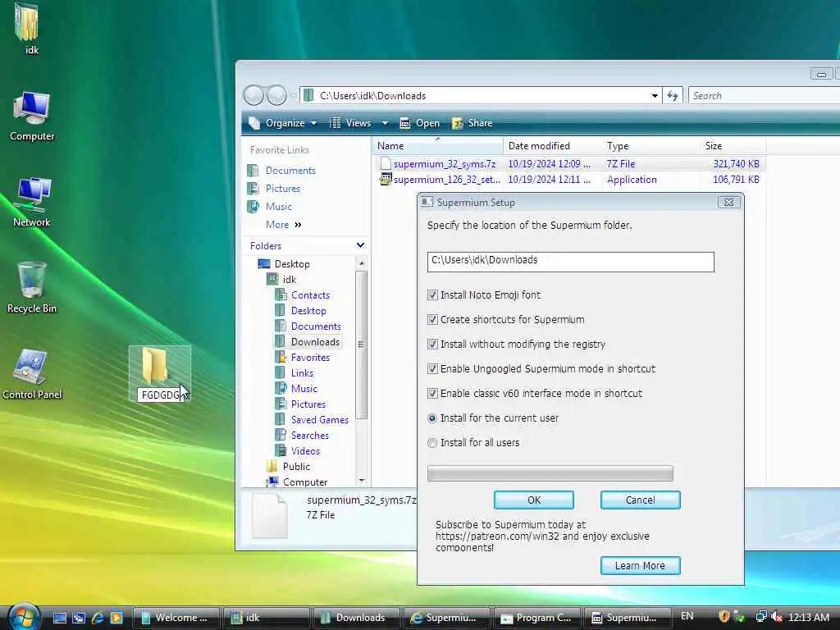Open the recent pages dropdown beside Forward
This screenshot has width=840, height=630.
click(x=293, y=96)
